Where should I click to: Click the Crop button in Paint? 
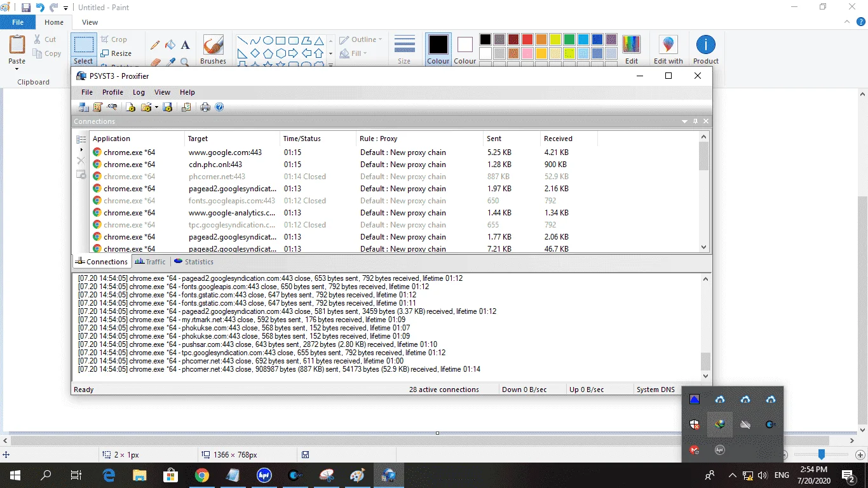[x=114, y=39]
